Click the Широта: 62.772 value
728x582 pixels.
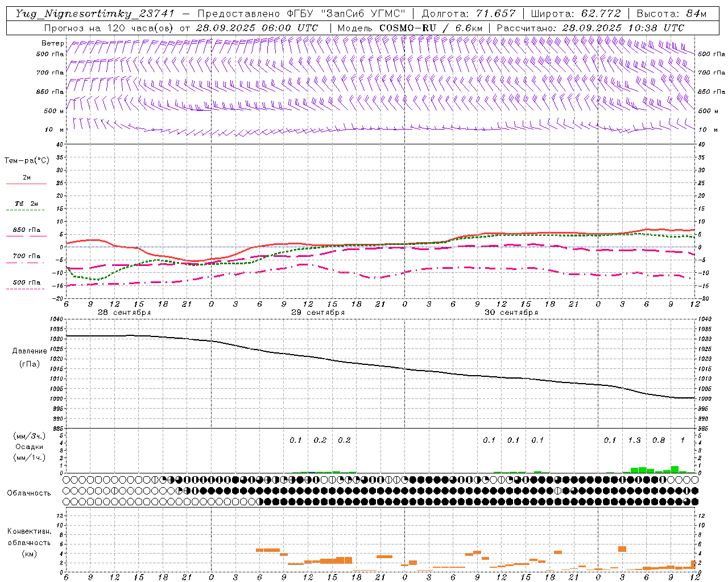(x=576, y=14)
